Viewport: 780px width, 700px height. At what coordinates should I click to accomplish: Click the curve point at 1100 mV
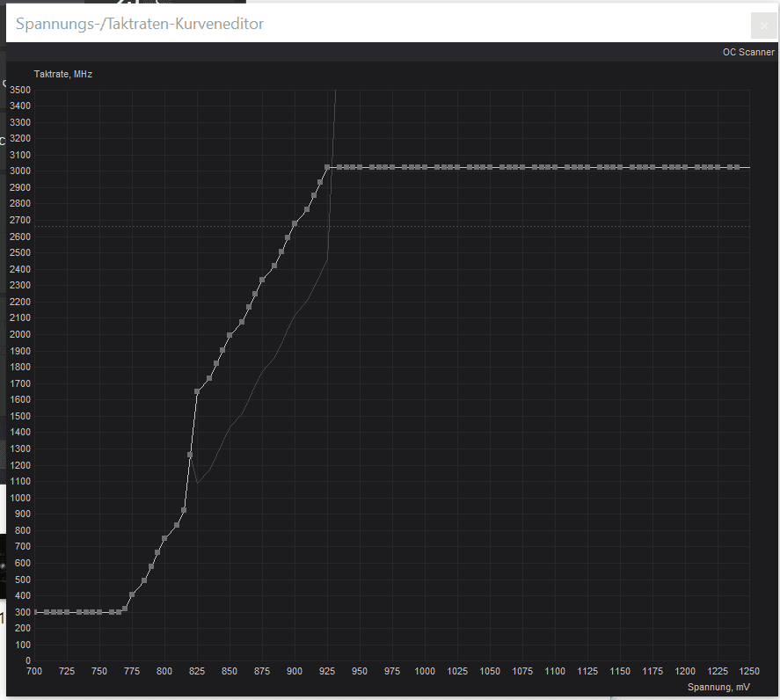pyautogui.click(x=555, y=167)
